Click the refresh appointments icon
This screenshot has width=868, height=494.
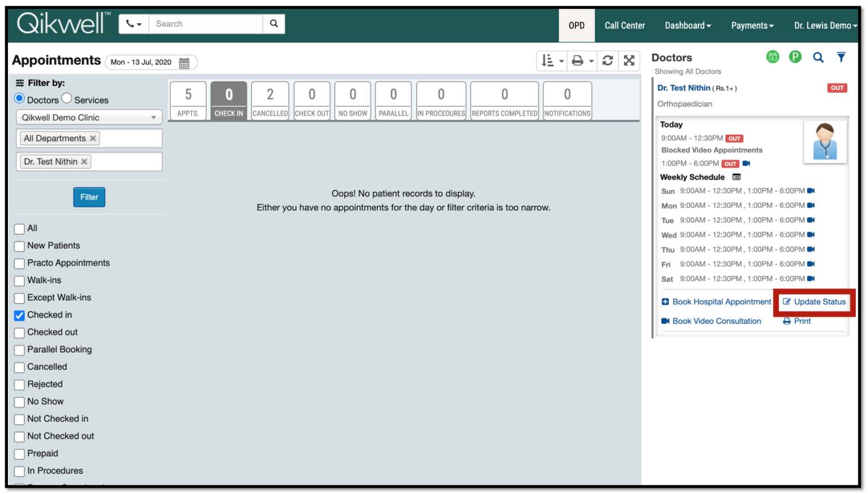coord(607,60)
